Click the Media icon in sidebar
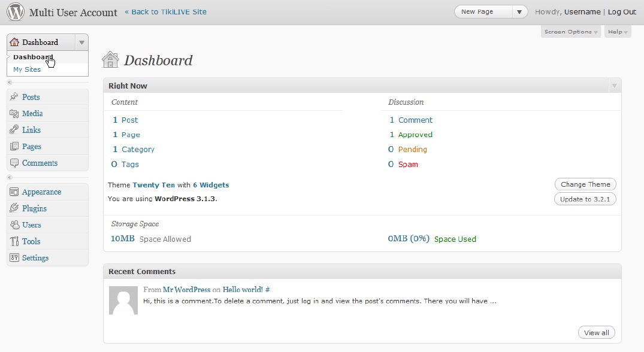The width and height of the screenshot is (644, 352). [x=14, y=113]
